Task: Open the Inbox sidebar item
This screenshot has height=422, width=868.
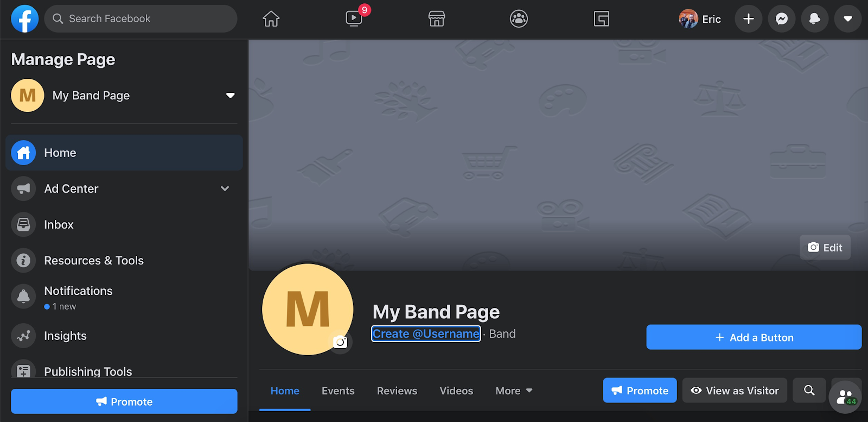Action: click(x=124, y=224)
